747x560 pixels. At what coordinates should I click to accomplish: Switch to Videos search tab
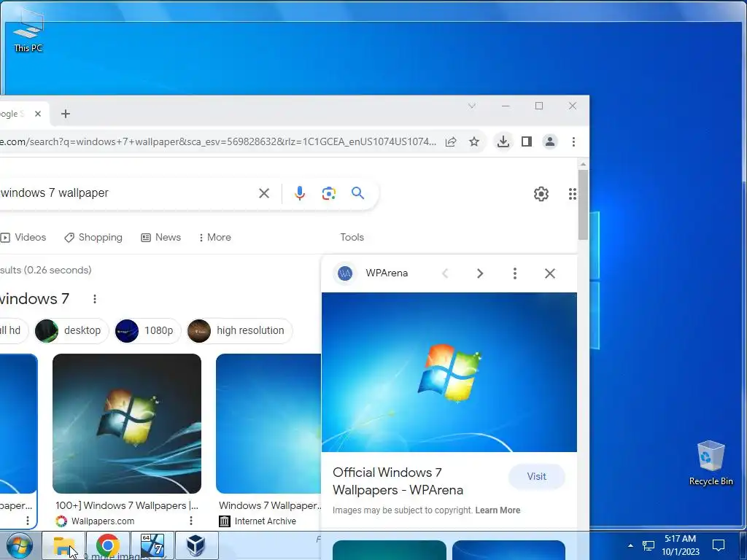coord(23,237)
